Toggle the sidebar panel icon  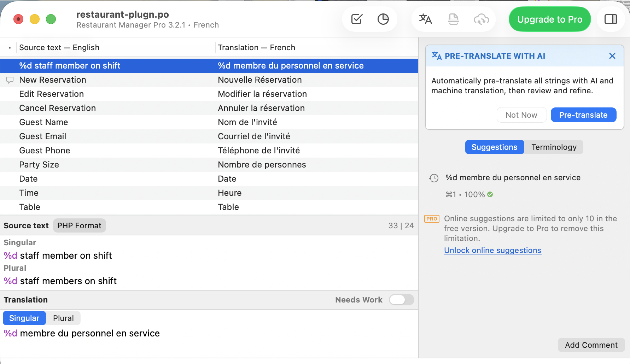tap(611, 19)
